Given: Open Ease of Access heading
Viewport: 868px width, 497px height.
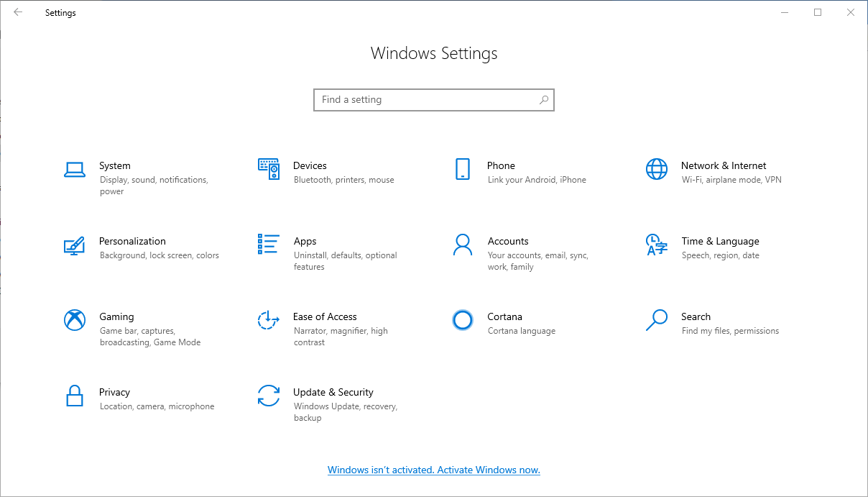Looking at the screenshot, I should coord(325,316).
